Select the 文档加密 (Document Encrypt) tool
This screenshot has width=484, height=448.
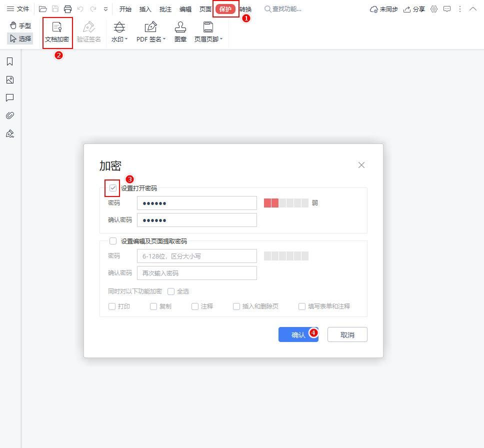tap(57, 31)
